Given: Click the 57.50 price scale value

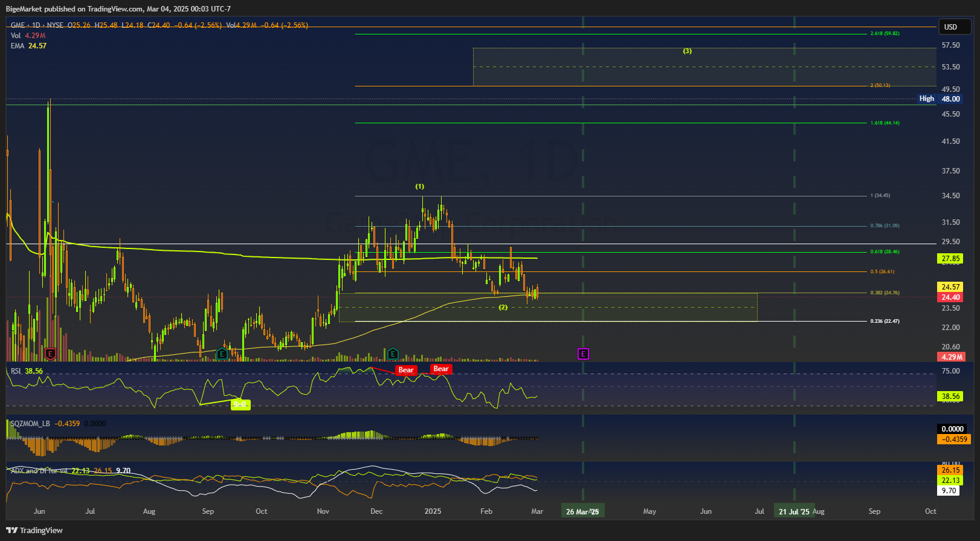Looking at the screenshot, I should pos(951,45).
